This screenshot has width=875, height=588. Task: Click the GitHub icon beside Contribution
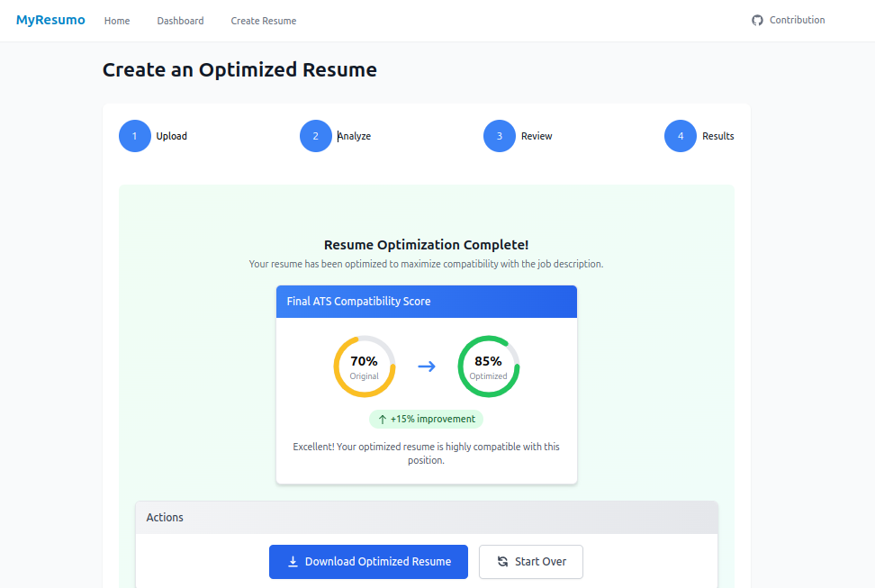click(757, 19)
